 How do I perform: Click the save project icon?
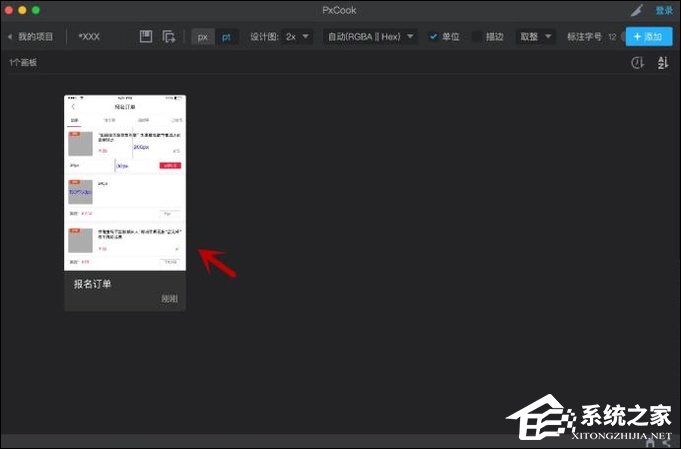click(x=146, y=36)
